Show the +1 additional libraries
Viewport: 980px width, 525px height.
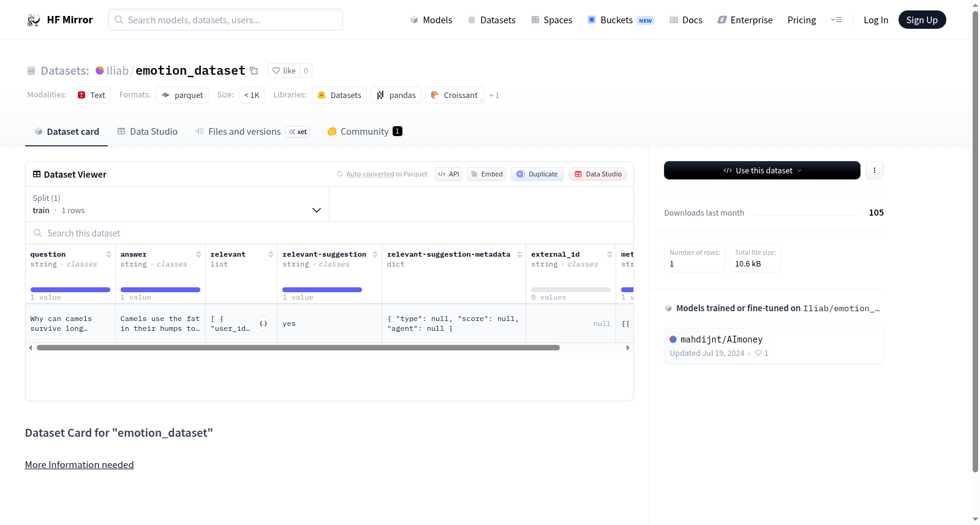[x=494, y=96]
